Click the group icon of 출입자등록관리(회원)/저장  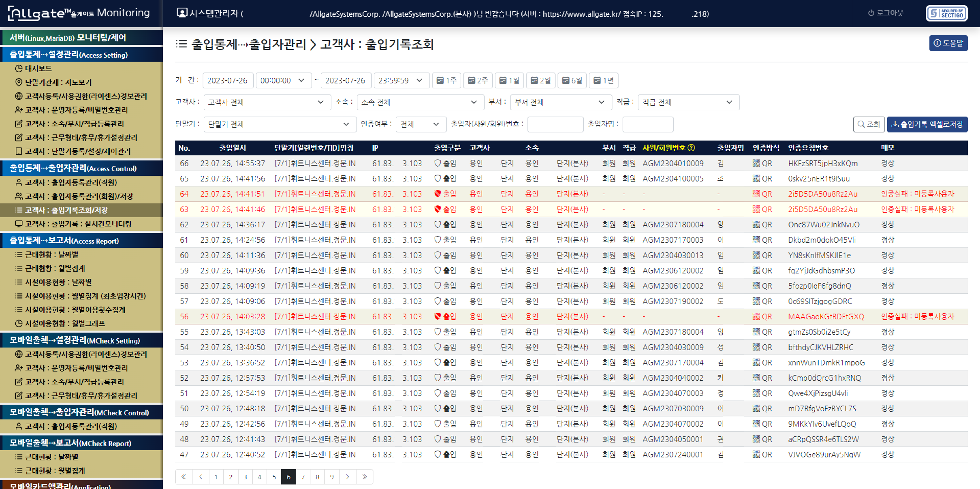click(19, 196)
